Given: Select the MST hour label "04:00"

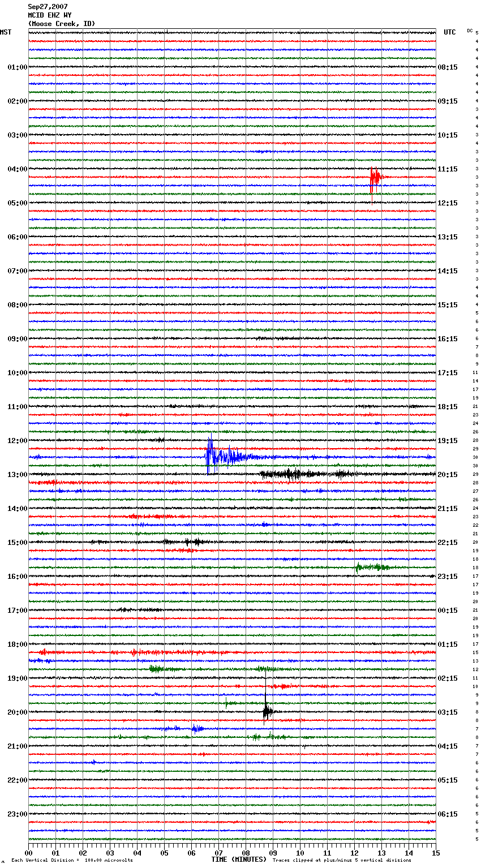Looking at the screenshot, I should (18, 169).
